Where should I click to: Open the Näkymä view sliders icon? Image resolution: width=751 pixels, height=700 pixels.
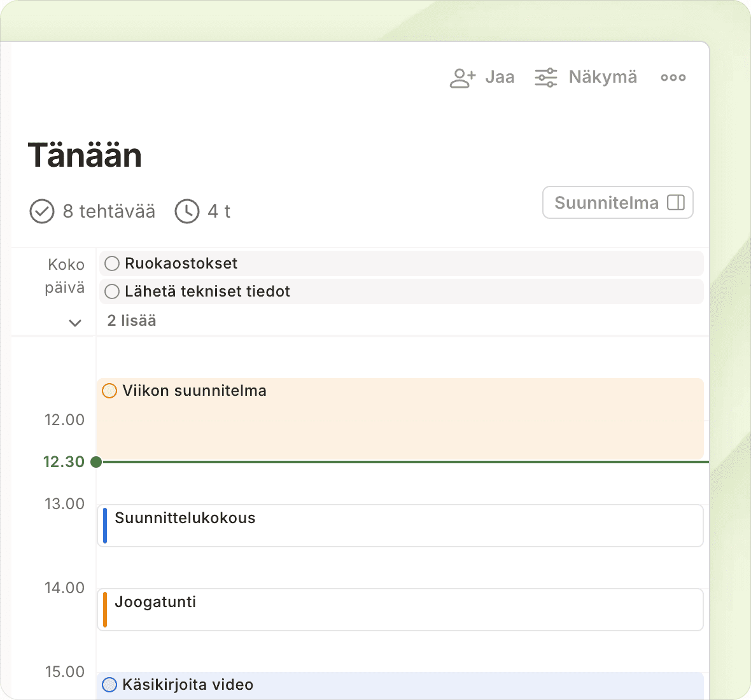point(546,78)
